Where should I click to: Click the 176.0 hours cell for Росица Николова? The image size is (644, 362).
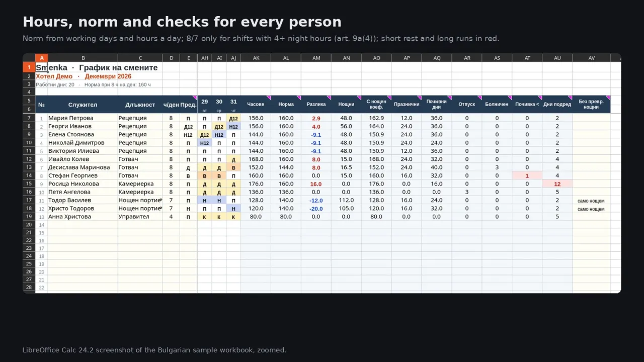(256, 184)
